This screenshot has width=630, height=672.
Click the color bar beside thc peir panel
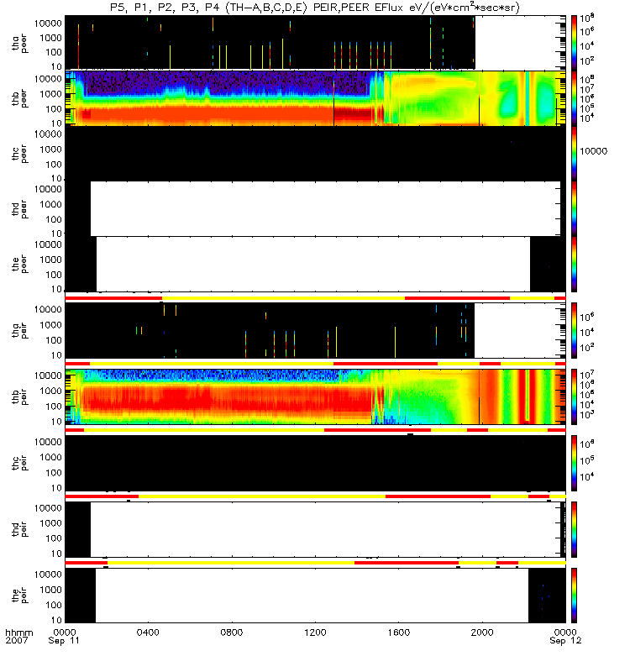(x=574, y=464)
